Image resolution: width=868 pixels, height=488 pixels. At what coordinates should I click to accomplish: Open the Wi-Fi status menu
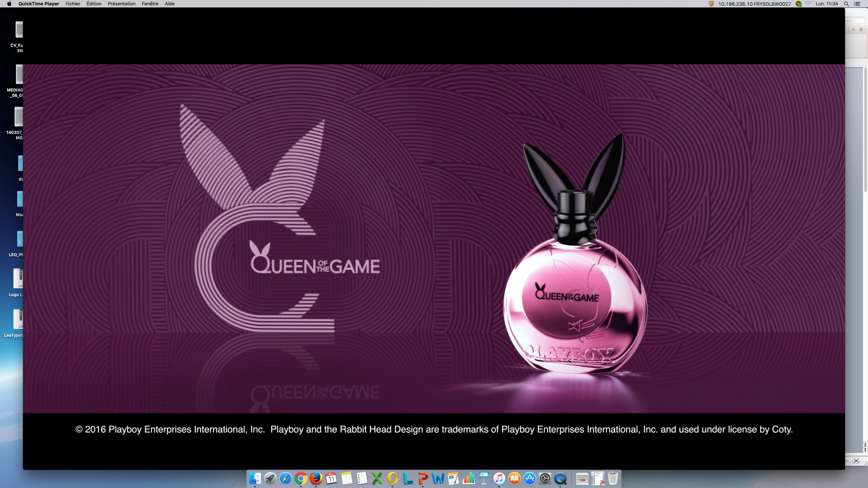click(808, 4)
